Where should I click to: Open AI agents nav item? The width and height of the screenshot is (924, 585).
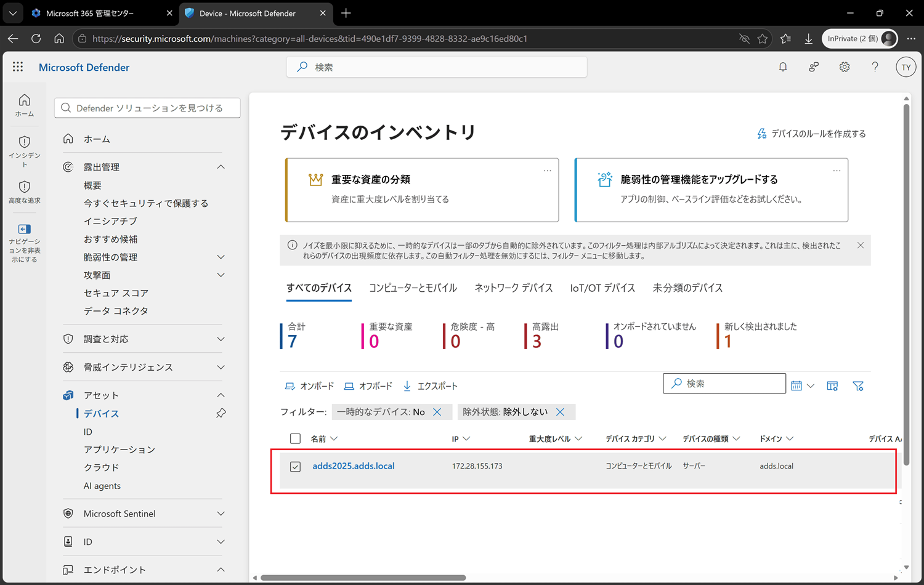click(x=102, y=486)
